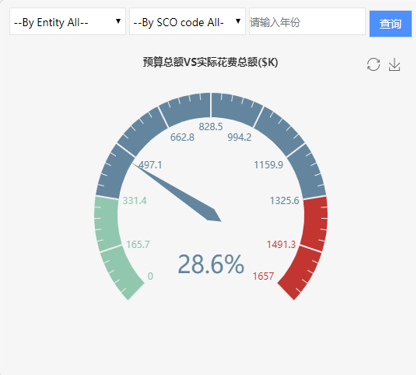Click the 1325.6 gauge tick label
Screen dimensions: 416x375
284,201
